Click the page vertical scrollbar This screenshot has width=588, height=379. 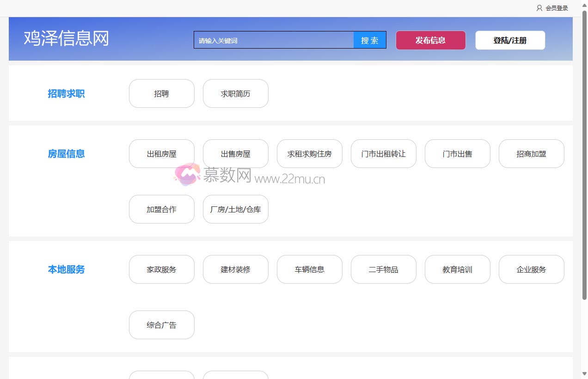(x=584, y=153)
